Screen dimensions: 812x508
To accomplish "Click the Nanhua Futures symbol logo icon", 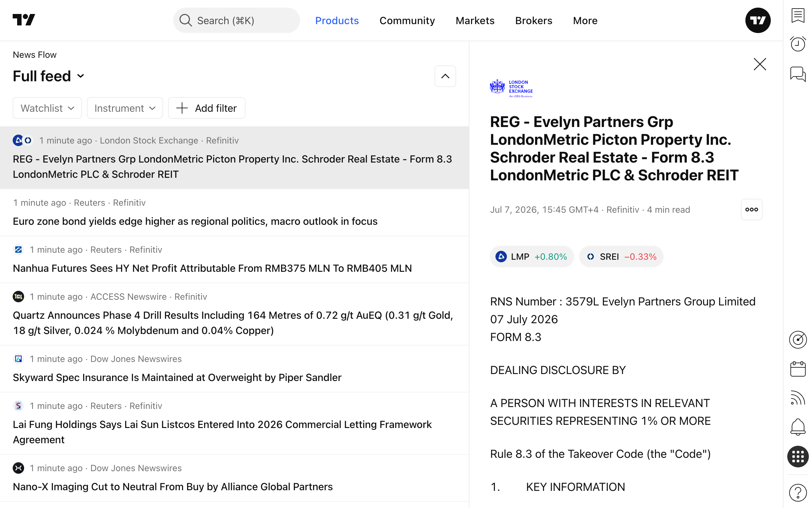I will point(18,250).
